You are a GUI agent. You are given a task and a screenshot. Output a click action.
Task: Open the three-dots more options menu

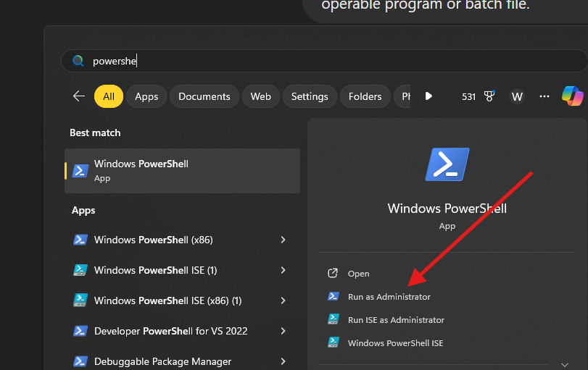(x=544, y=96)
